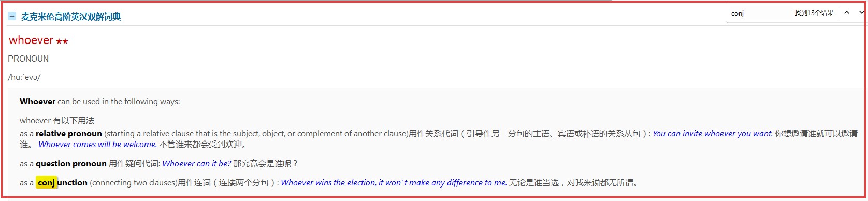
Task: Click the "whoever 有以下用法" line
Action: click(x=57, y=121)
